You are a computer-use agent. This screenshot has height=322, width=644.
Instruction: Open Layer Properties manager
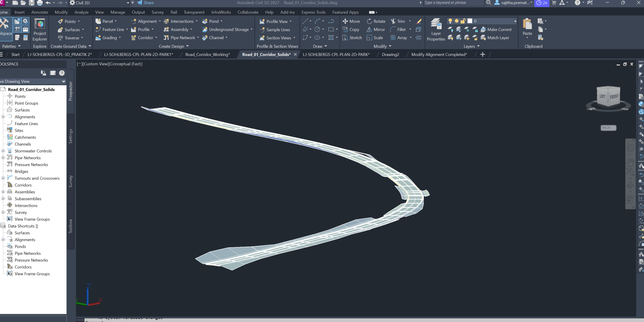click(436, 30)
